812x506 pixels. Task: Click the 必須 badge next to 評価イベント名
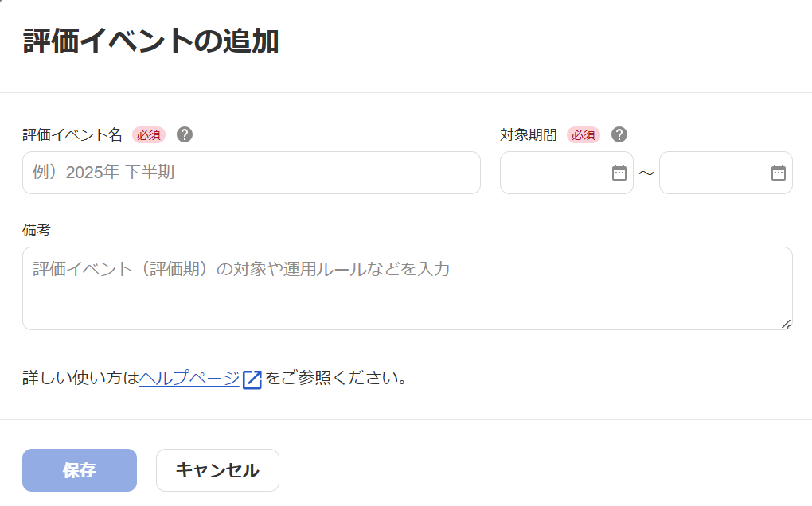[148, 135]
